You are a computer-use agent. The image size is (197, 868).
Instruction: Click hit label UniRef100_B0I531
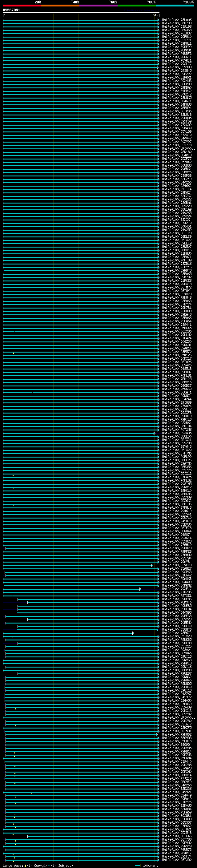pyautogui.click(x=177, y=731)
